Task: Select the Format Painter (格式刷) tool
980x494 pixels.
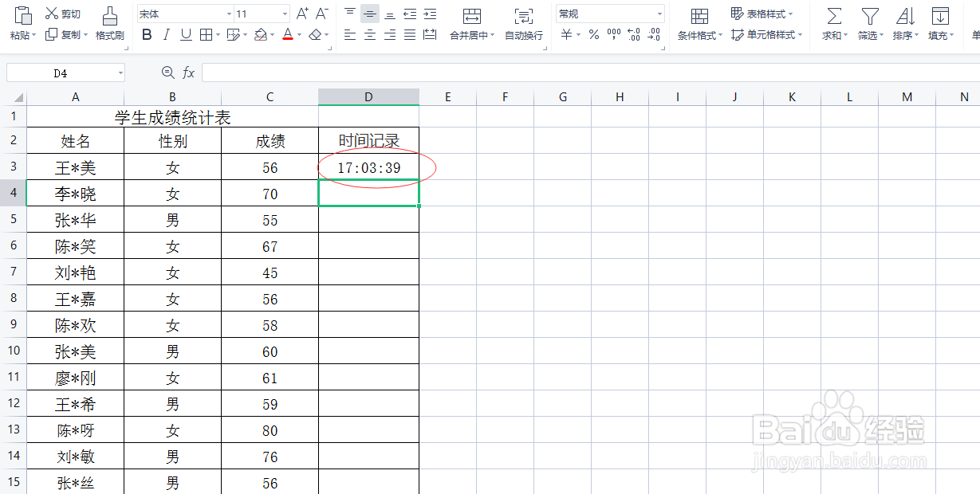Action: click(x=110, y=23)
